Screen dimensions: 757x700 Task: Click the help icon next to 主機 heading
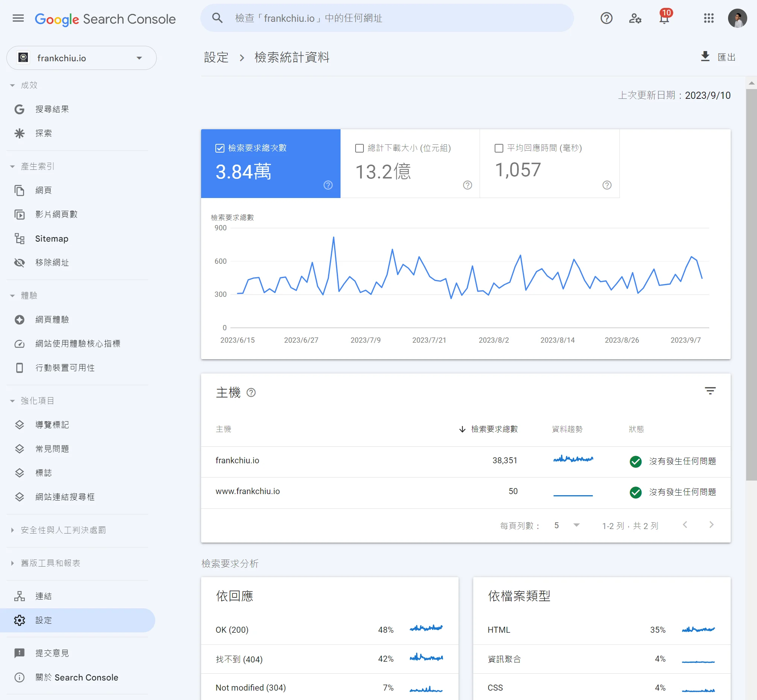pyautogui.click(x=251, y=393)
